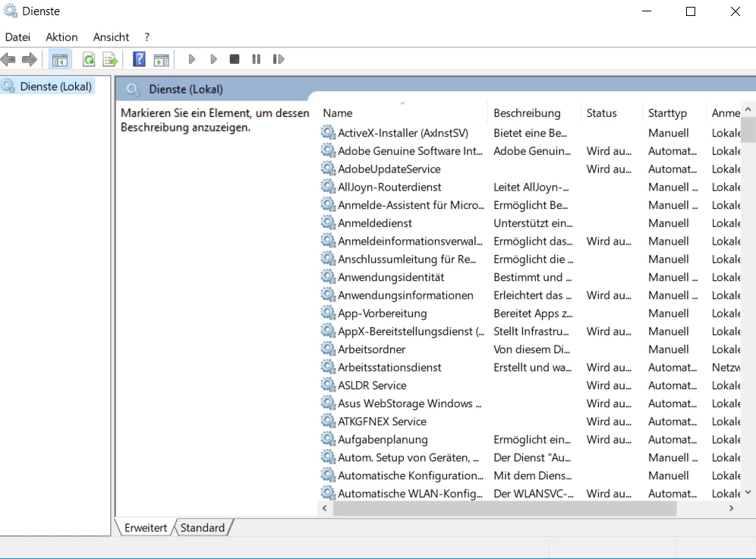Image resolution: width=756 pixels, height=559 pixels.
Task: Click gear icon beside App-Vorbereitung
Action: coord(328,312)
